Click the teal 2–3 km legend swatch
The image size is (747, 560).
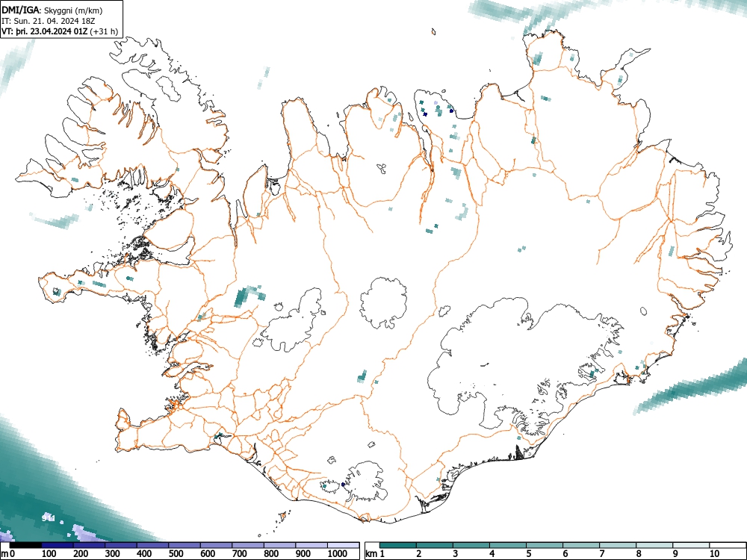coord(435,545)
